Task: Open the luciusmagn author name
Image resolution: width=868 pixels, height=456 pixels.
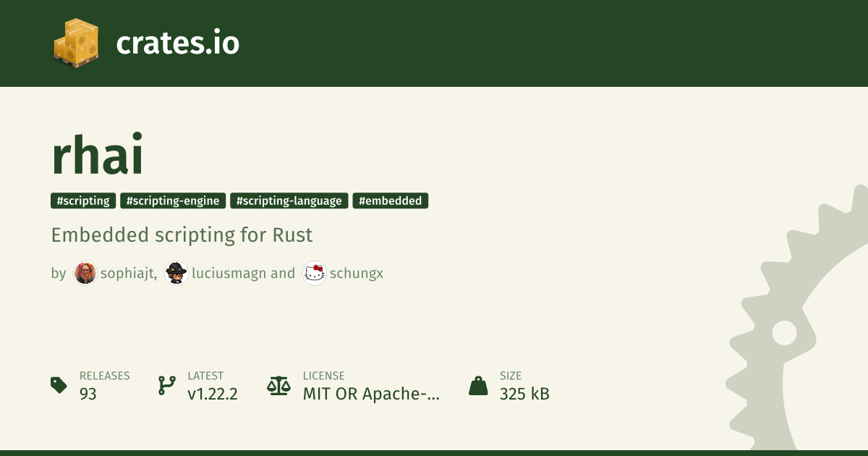Action: 229,274
